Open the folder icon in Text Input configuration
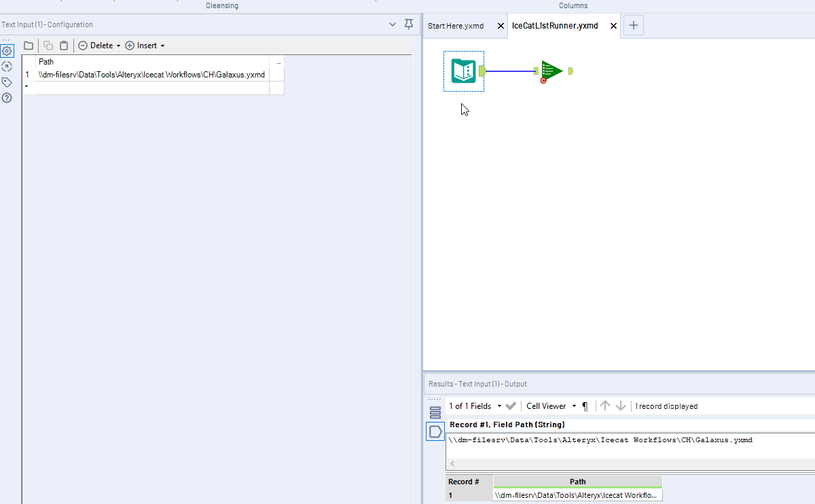The image size is (815, 504). [x=28, y=45]
